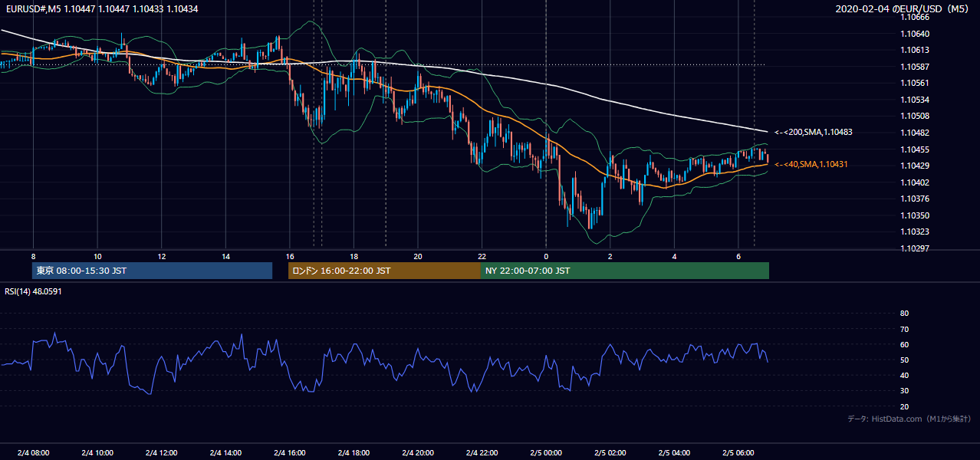
Task: Click price axis label 1.10561
Action: pyautogui.click(x=916, y=83)
